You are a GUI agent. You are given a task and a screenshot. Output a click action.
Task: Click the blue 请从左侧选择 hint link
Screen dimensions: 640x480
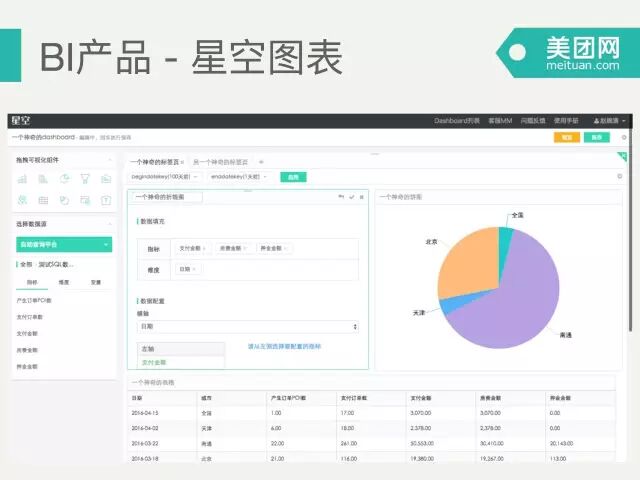pos(284,347)
